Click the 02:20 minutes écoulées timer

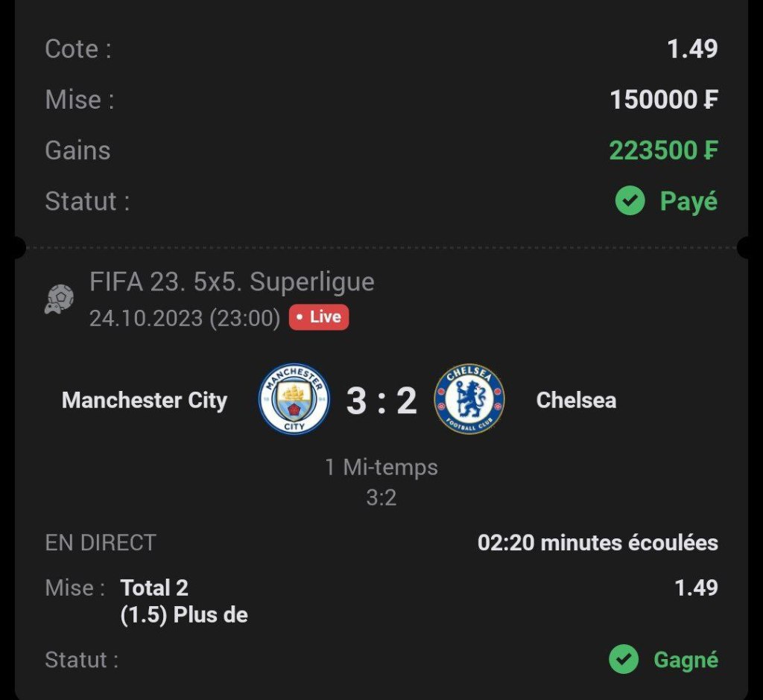(598, 543)
